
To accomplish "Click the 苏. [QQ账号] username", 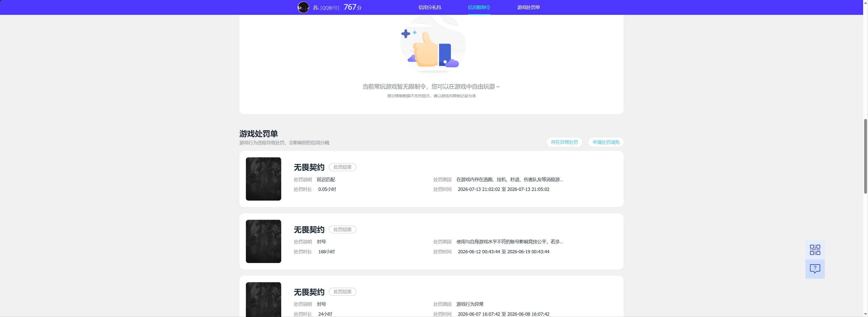I will [x=326, y=8].
